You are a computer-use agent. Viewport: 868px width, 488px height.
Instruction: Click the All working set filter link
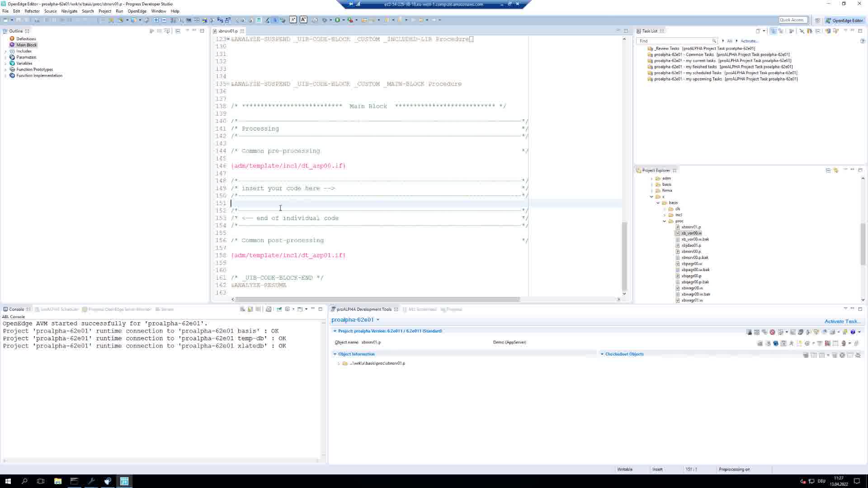click(729, 41)
